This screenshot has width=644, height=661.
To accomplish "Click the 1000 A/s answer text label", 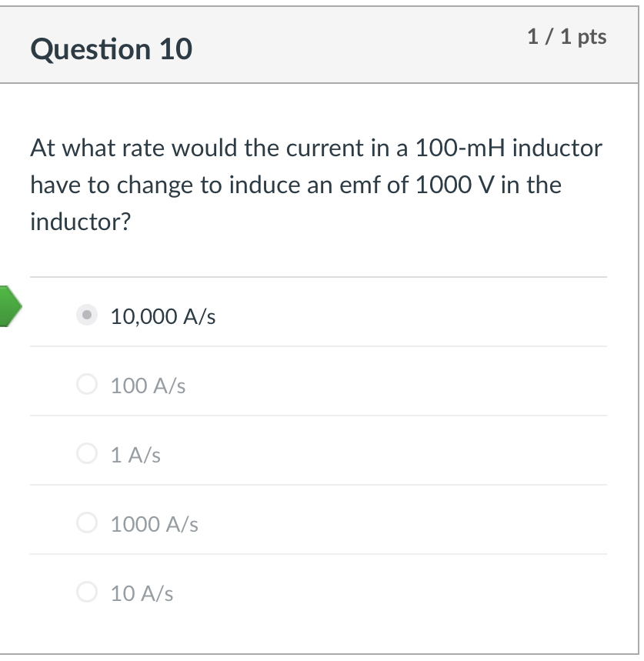I will click(155, 524).
